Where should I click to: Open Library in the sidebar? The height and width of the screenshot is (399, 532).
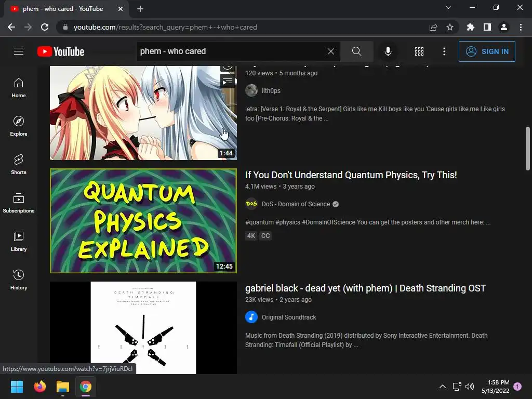(x=19, y=241)
